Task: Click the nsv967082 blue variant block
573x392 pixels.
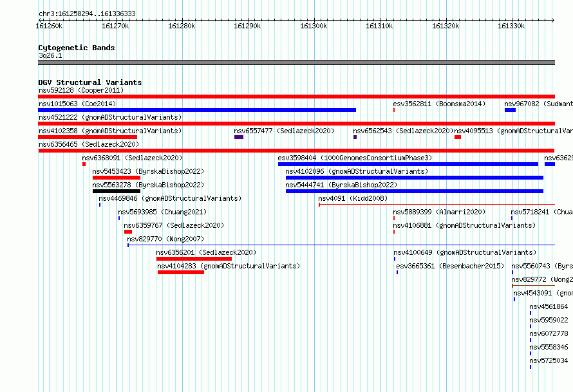Action: click(510, 110)
